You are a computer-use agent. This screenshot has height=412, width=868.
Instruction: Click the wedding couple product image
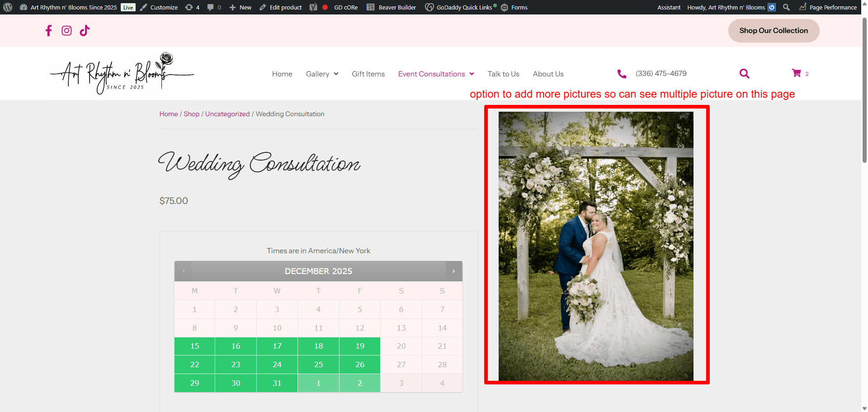coord(595,246)
